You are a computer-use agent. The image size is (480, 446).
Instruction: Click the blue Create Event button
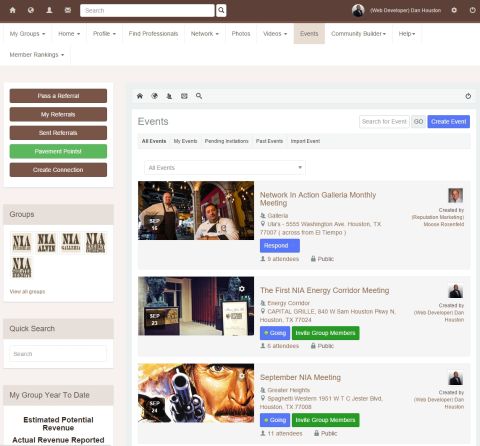[x=449, y=122]
